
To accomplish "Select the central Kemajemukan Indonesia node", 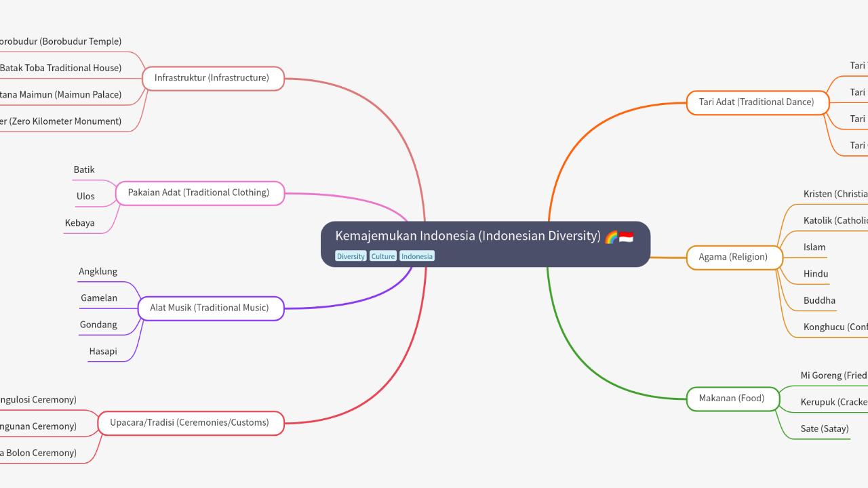I will (x=486, y=244).
